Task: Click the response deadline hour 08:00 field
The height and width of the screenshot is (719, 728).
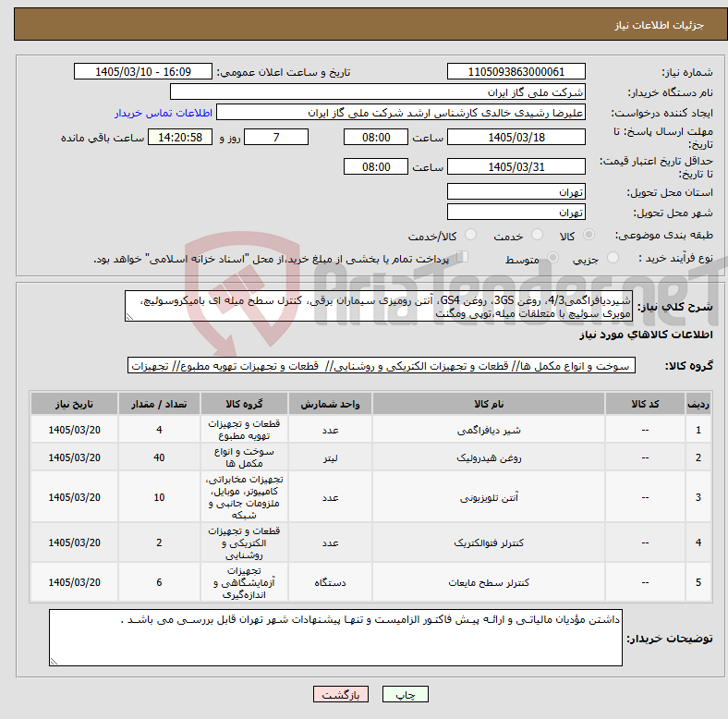Action: [x=376, y=138]
